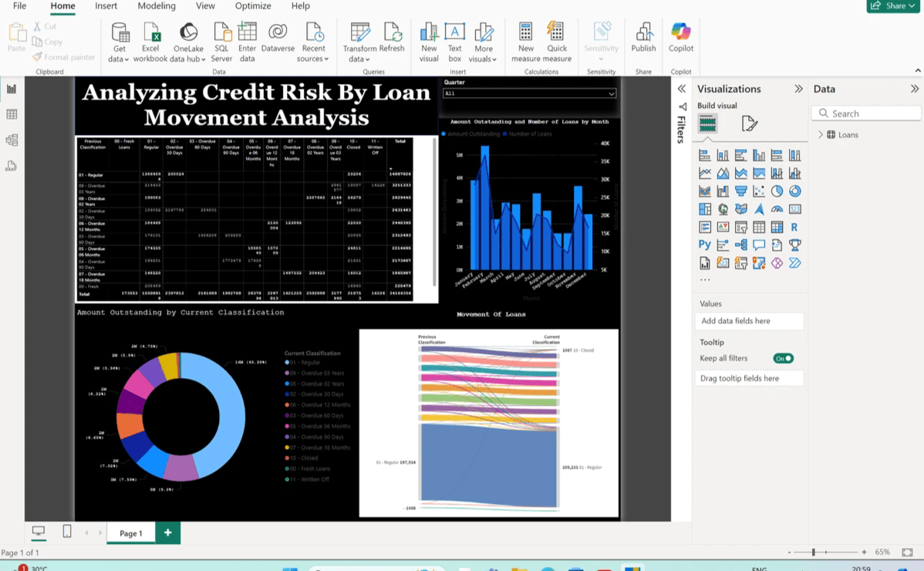Open the Insert ribbon tab

coord(106,6)
